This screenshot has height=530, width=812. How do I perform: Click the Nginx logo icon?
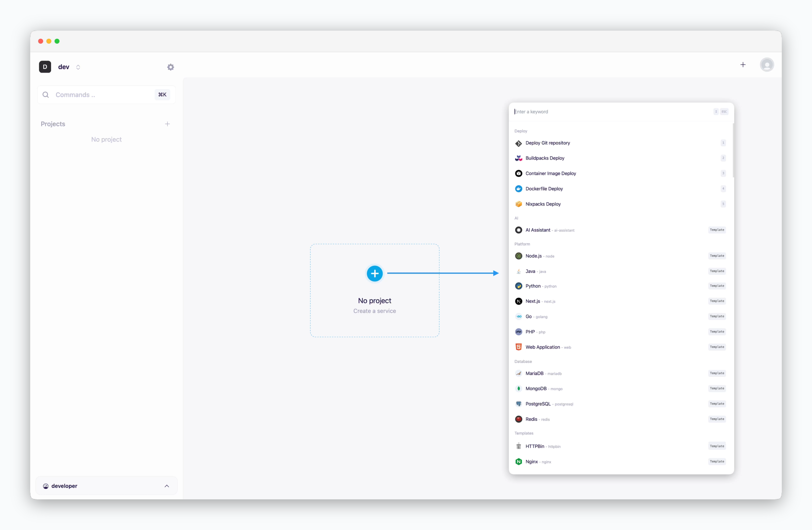[x=518, y=462]
